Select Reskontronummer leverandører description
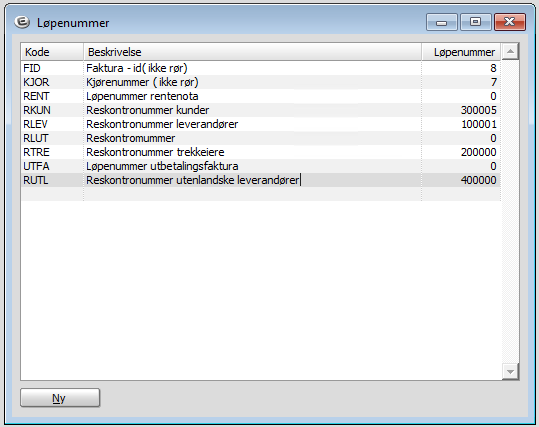Viewport: 539px width, 427px height. [x=252, y=124]
